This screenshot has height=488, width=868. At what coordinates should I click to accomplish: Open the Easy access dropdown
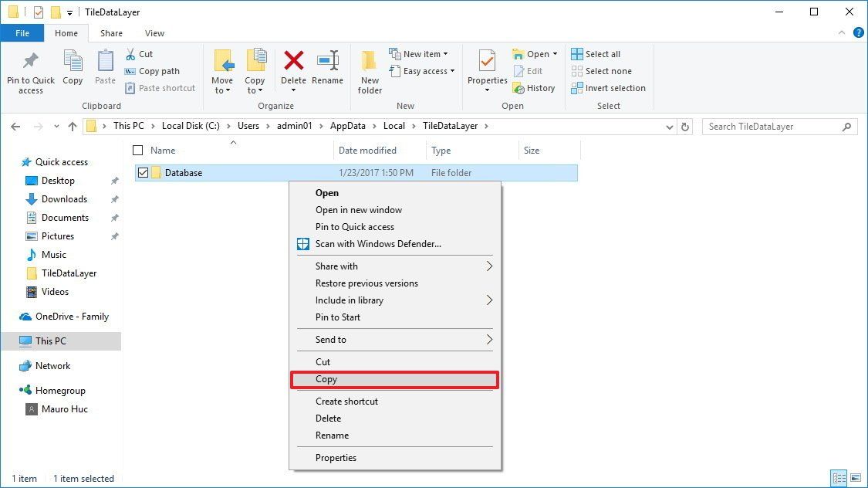tap(422, 70)
